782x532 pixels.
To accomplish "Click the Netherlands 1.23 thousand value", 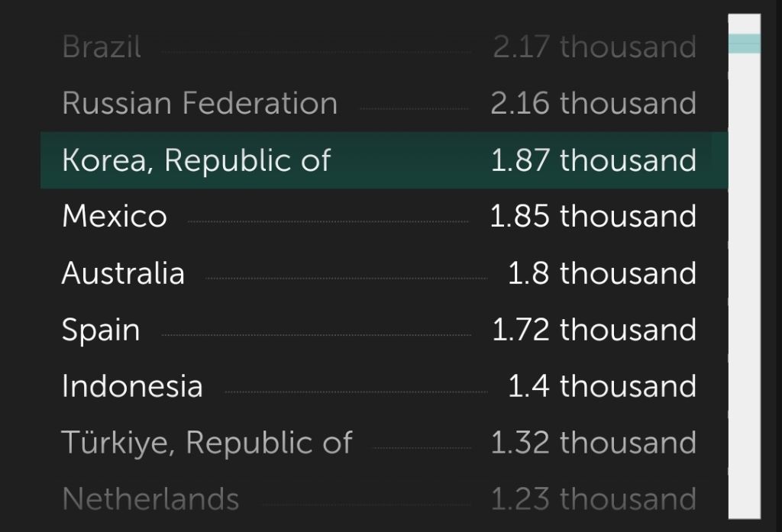I will point(593,499).
